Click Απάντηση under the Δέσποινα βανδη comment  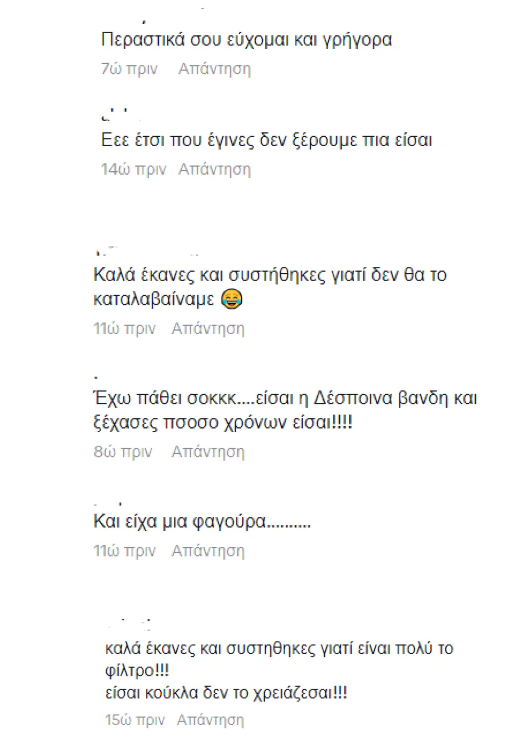(x=208, y=452)
